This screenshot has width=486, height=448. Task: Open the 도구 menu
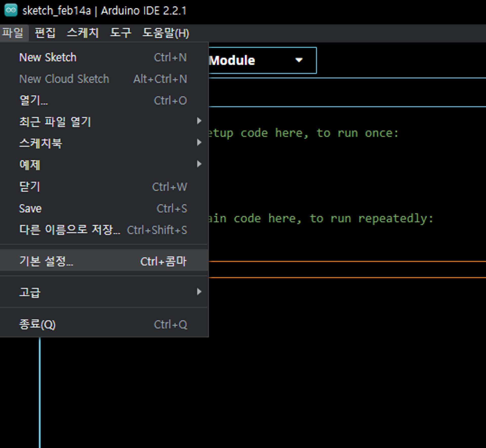point(121,33)
